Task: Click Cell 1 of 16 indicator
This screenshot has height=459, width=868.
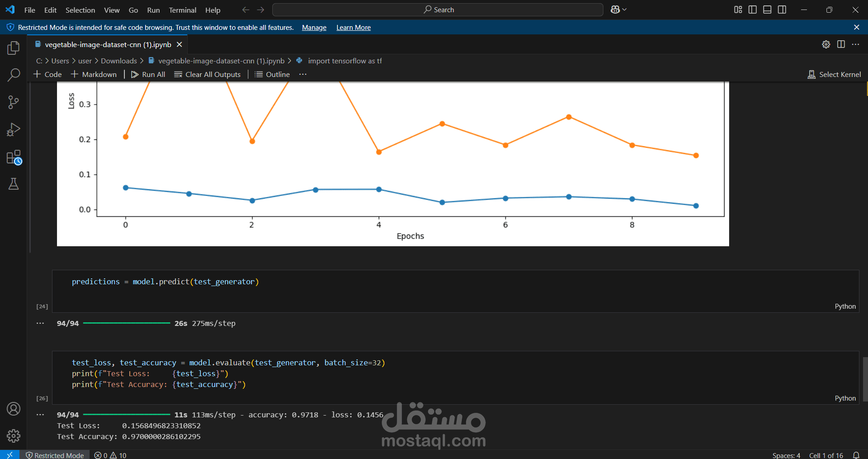Action: [x=826, y=455]
